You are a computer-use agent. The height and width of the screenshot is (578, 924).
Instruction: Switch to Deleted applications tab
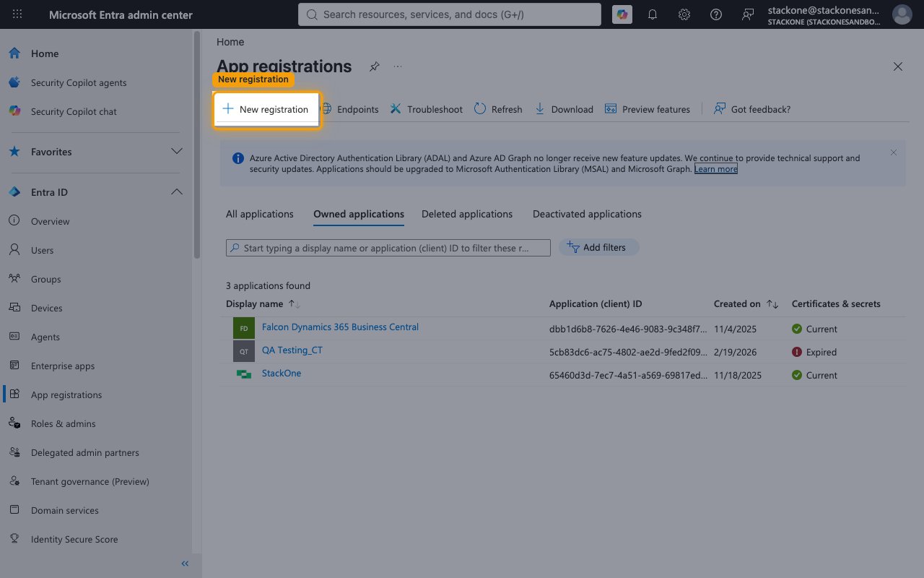click(467, 214)
